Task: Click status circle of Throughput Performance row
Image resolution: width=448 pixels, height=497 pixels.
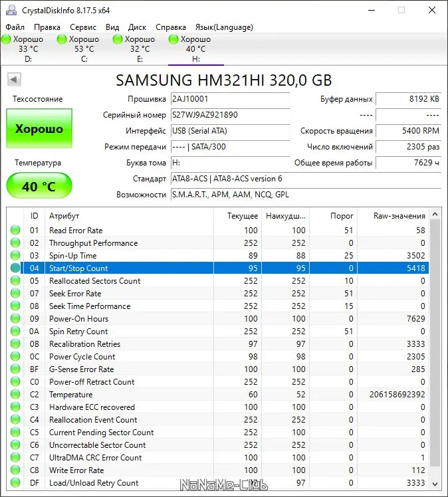Action: (x=15, y=243)
